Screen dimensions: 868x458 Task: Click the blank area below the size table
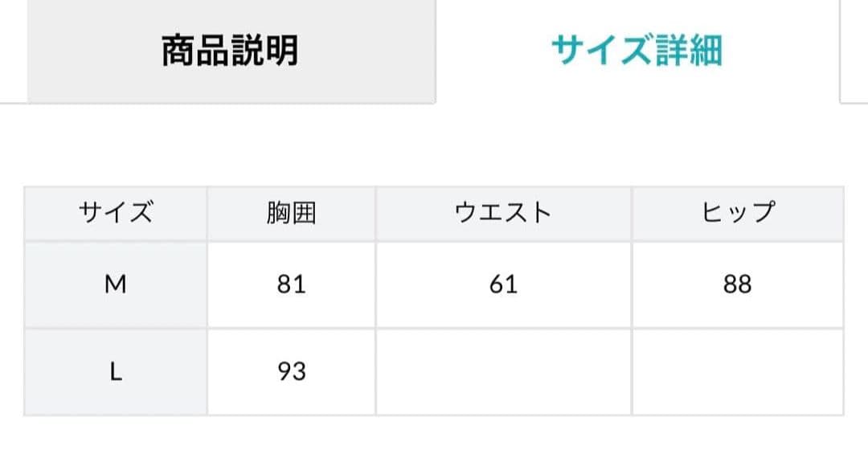[434, 438]
